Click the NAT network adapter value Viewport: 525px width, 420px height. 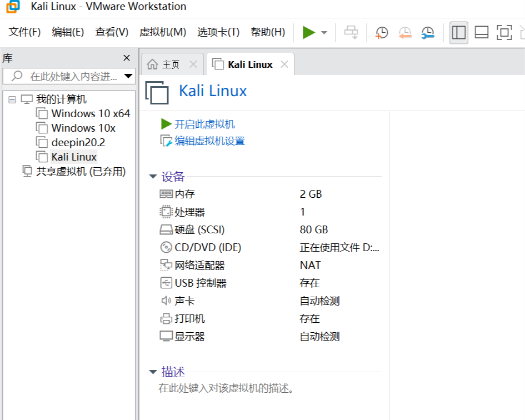pyautogui.click(x=310, y=265)
